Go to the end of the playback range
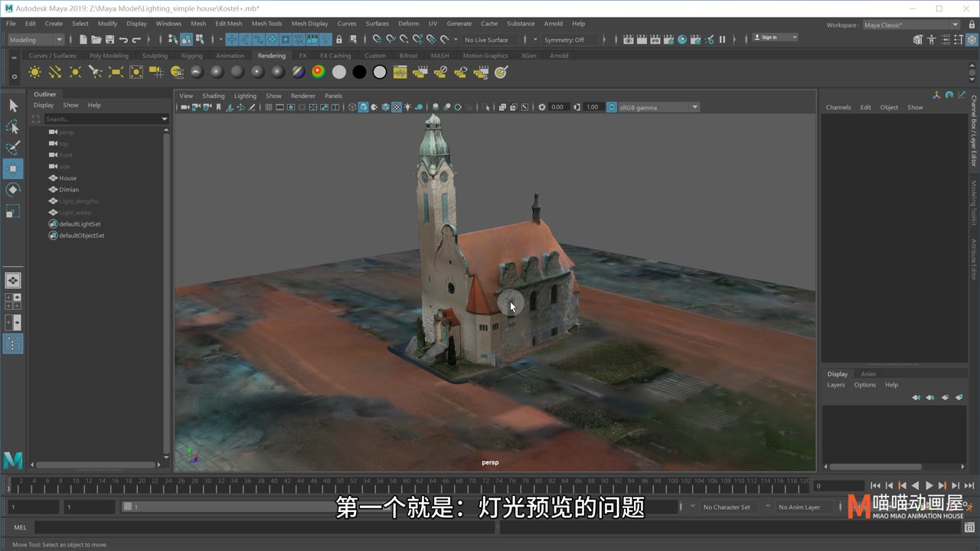 [x=969, y=485]
